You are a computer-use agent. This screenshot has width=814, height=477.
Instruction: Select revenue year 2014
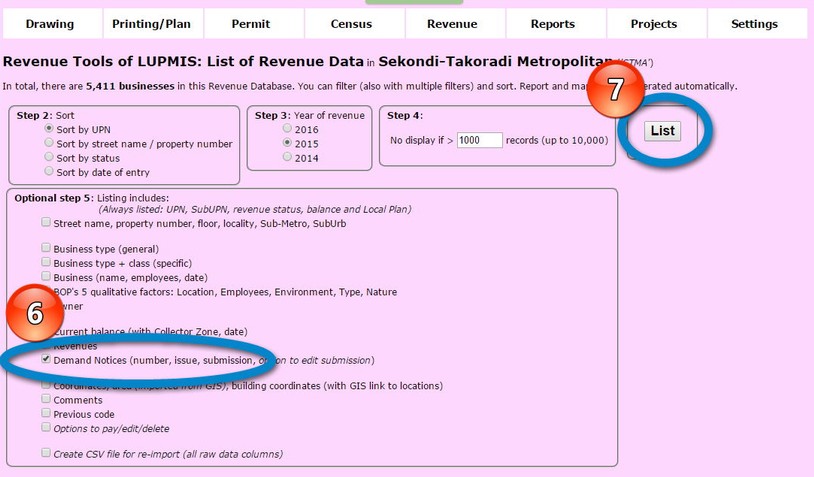(287, 156)
